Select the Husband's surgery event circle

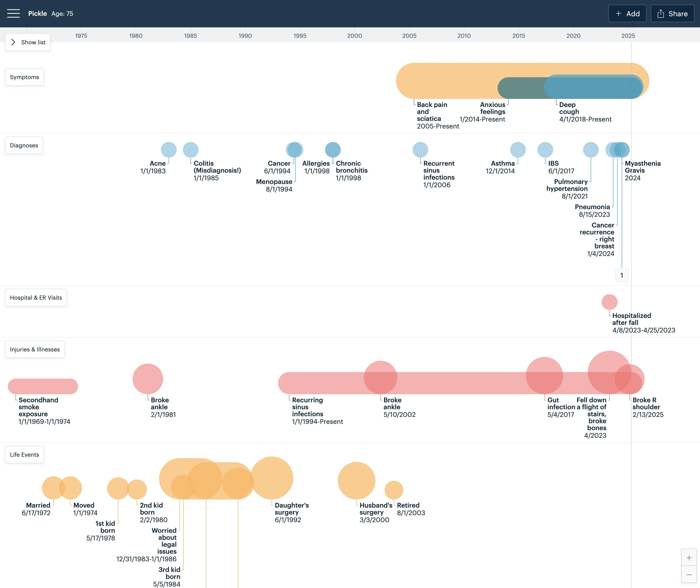tap(356, 481)
